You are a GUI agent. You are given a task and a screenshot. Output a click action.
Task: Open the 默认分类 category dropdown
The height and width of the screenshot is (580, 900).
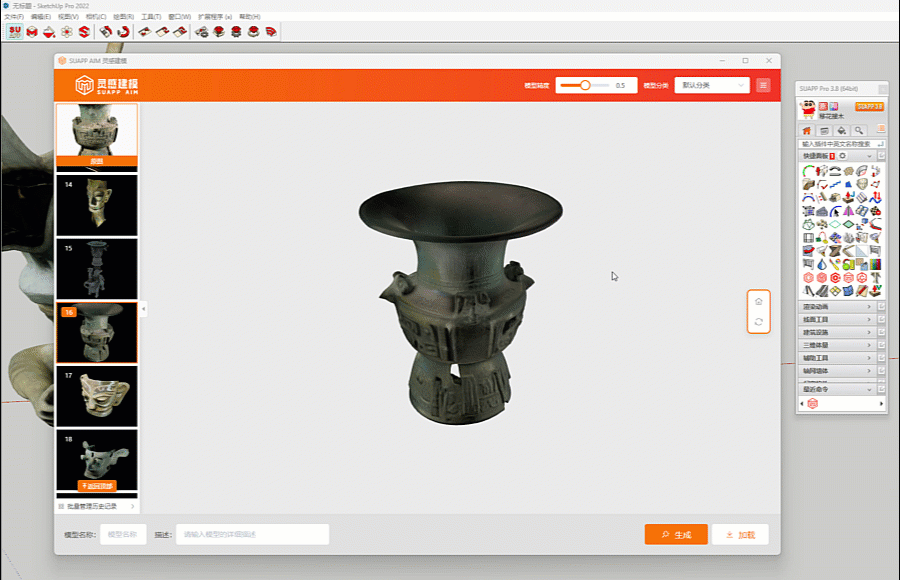click(x=712, y=85)
